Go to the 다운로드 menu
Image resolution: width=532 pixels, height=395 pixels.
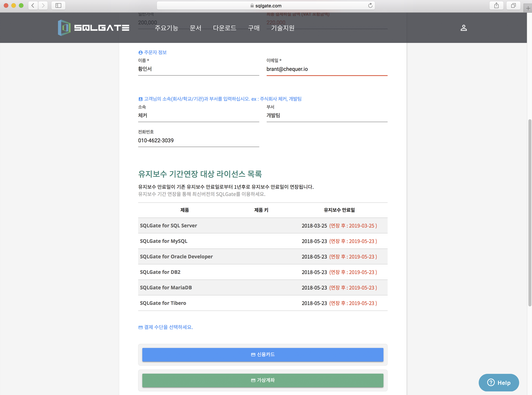tap(225, 28)
